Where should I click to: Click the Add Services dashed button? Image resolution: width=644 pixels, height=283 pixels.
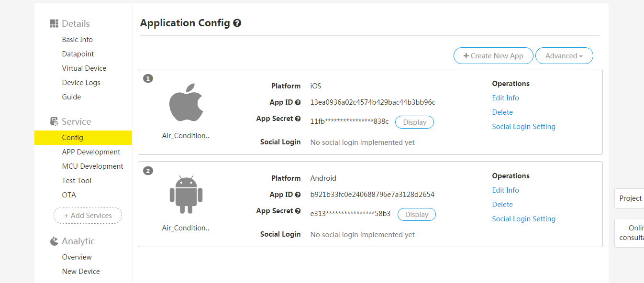[x=88, y=215]
